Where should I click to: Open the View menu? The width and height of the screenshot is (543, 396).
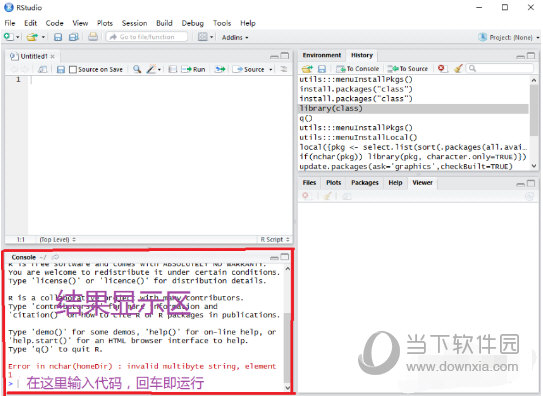tap(80, 23)
